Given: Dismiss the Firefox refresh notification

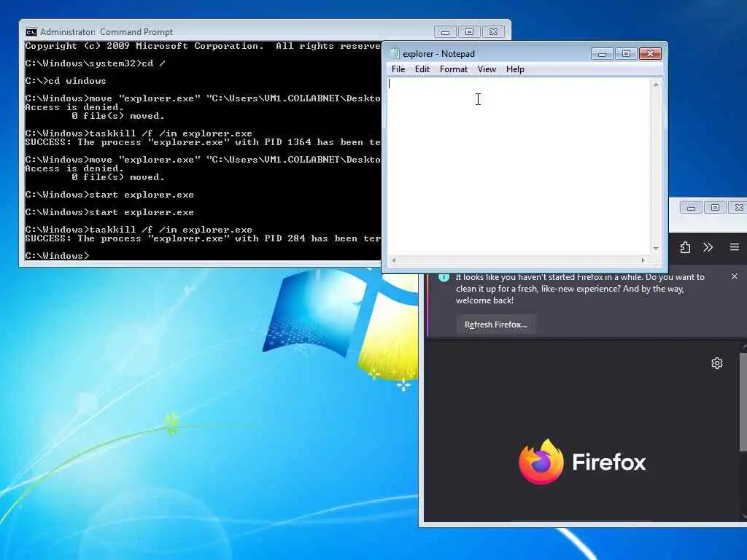Looking at the screenshot, I should pyautogui.click(x=735, y=276).
